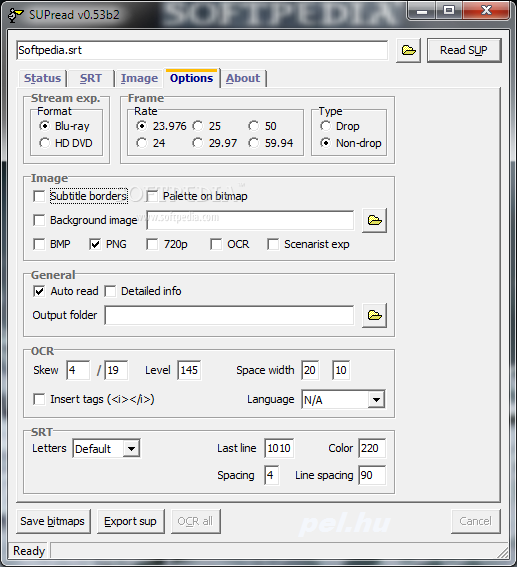Uncheck the PNG option

pos(95,244)
